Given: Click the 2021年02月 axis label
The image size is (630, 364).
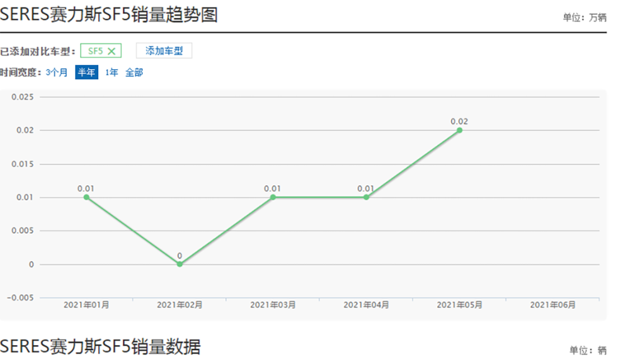Looking at the screenshot, I should (x=180, y=305).
